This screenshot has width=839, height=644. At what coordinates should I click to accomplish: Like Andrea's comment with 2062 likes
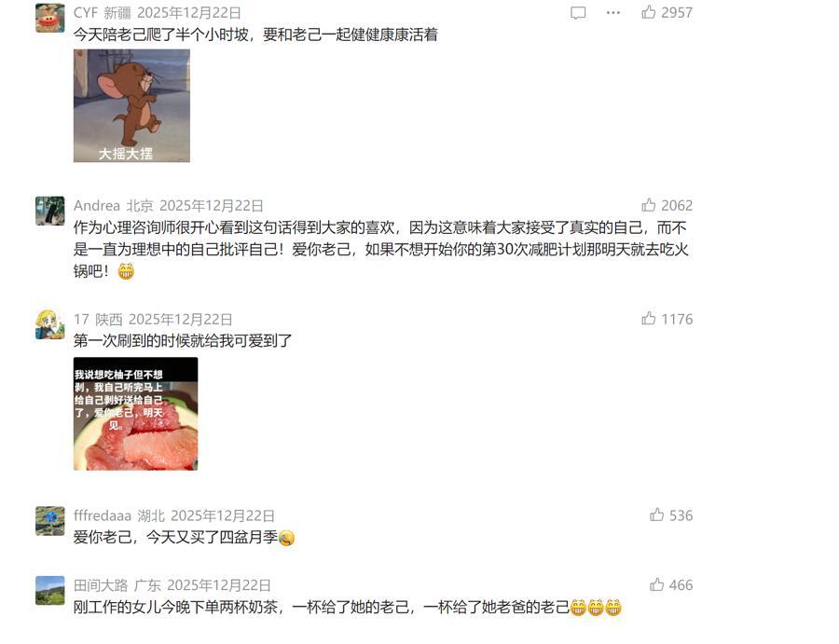pyautogui.click(x=649, y=205)
